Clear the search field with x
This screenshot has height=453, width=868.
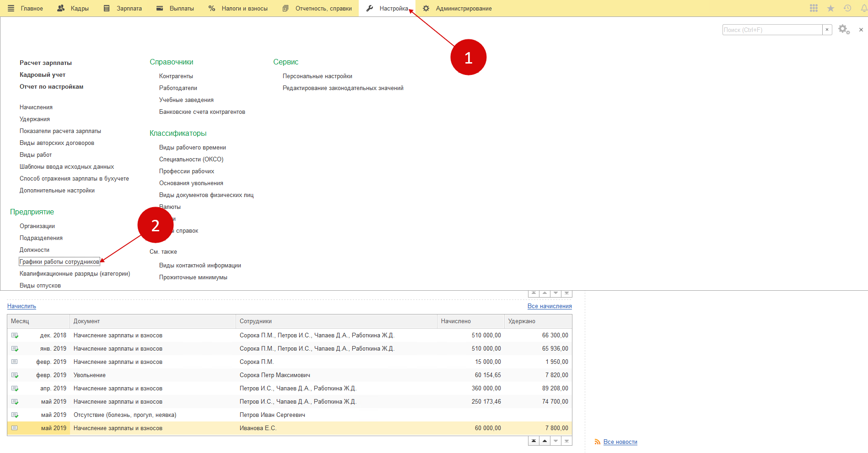tap(827, 30)
